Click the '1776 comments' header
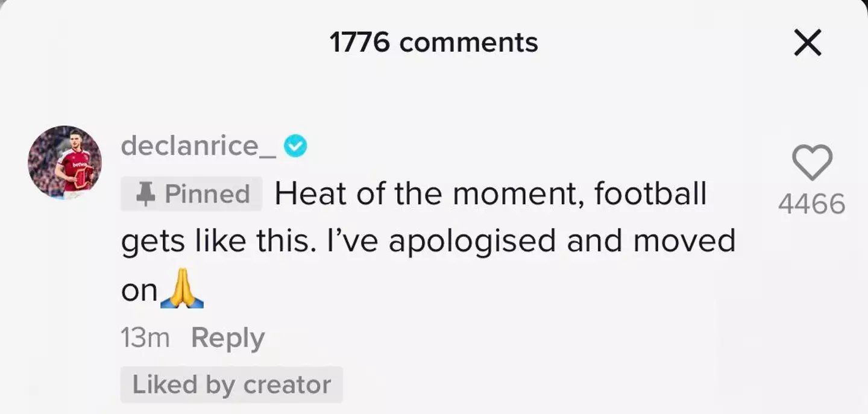This screenshot has width=868, height=414. (433, 43)
